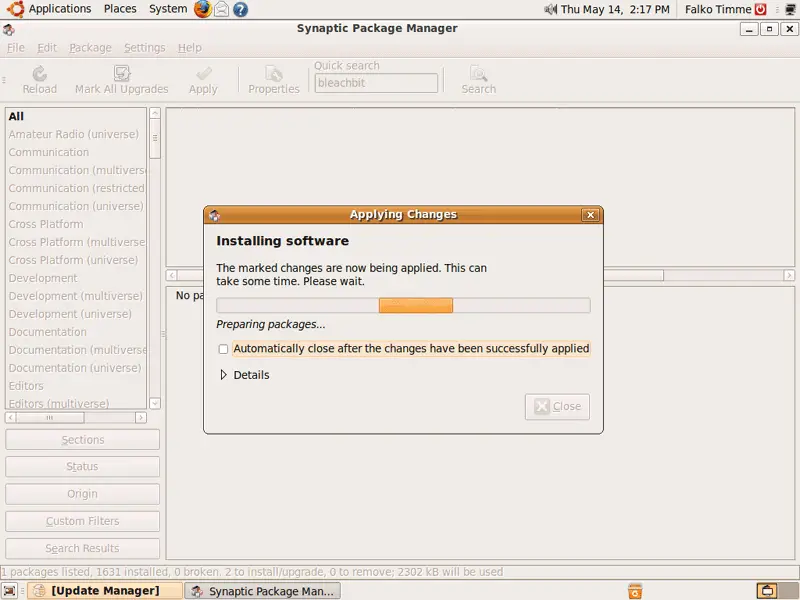Click the Ubuntu logo in top panel
The width and height of the screenshot is (800, 600).
tap(16, 9)
